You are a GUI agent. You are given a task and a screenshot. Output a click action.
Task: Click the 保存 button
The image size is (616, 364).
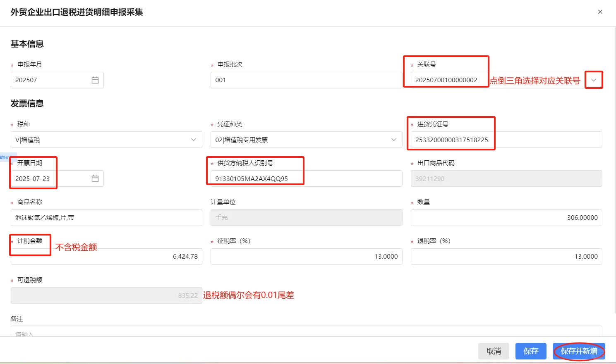pos(531,351)
